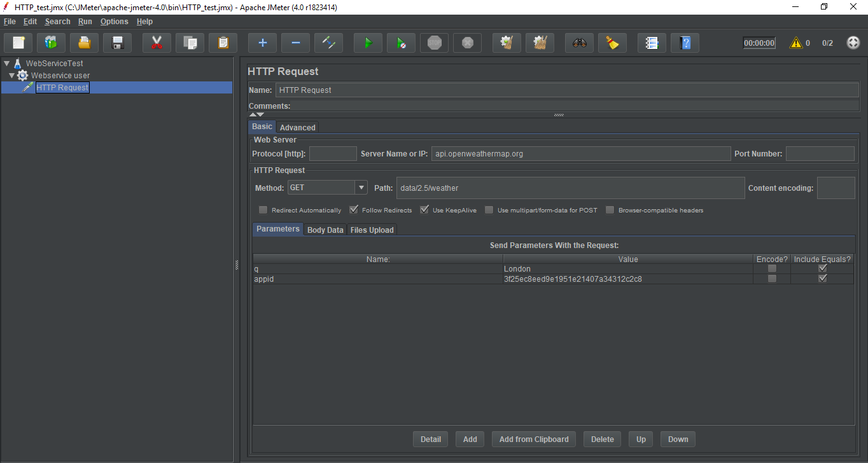868x463 pixels.
Task: Click the Save test plan floppy icon
Action: [x=117, y=43]
